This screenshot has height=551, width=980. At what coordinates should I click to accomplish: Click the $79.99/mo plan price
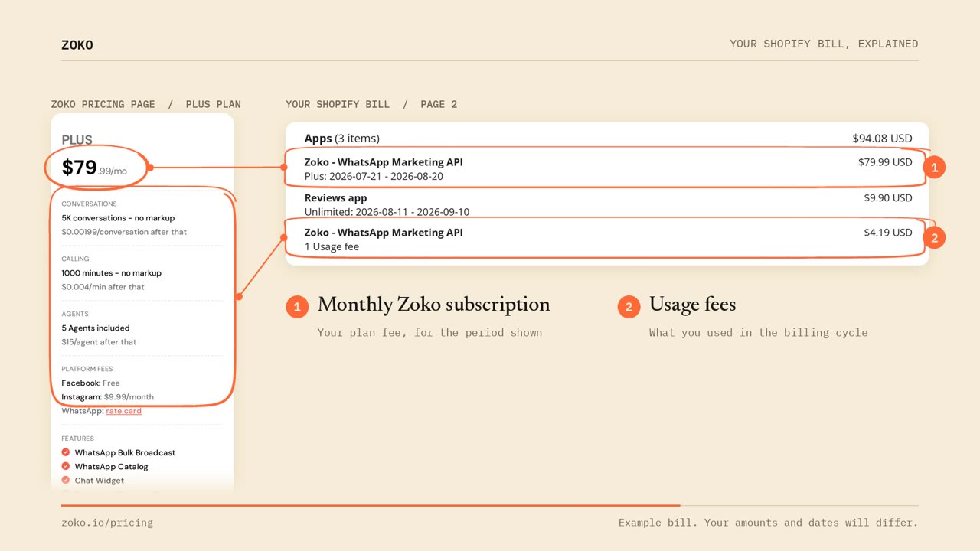coord(94,168)
